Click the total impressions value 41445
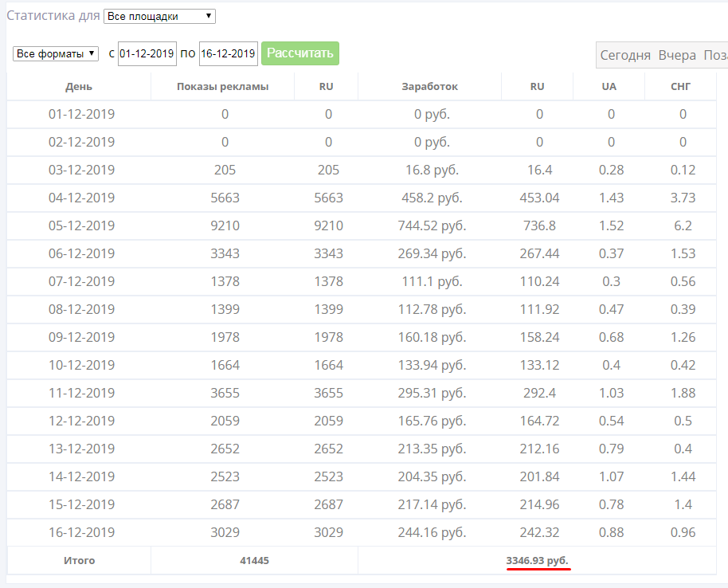This screenshot has width=728, height=588. (x=254, y=561)
